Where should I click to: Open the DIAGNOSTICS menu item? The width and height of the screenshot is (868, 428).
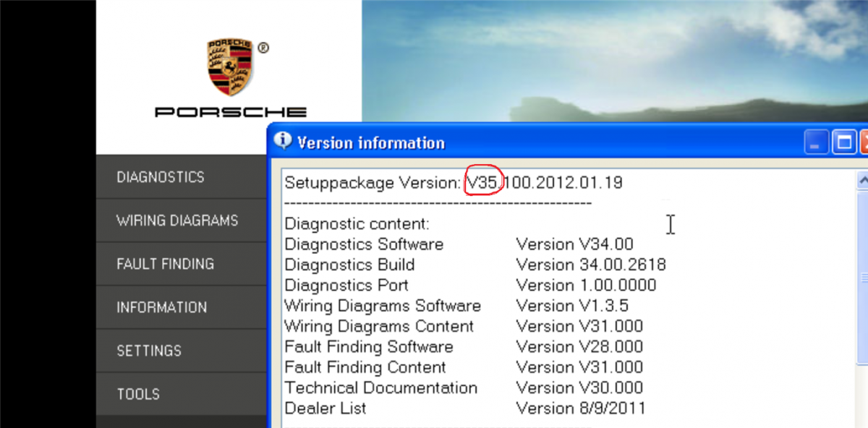182,177
